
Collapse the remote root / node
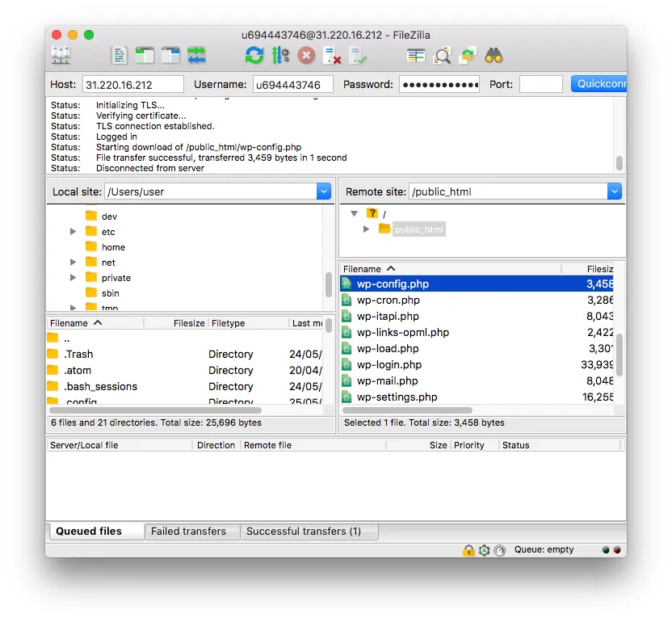pos(354,213)
